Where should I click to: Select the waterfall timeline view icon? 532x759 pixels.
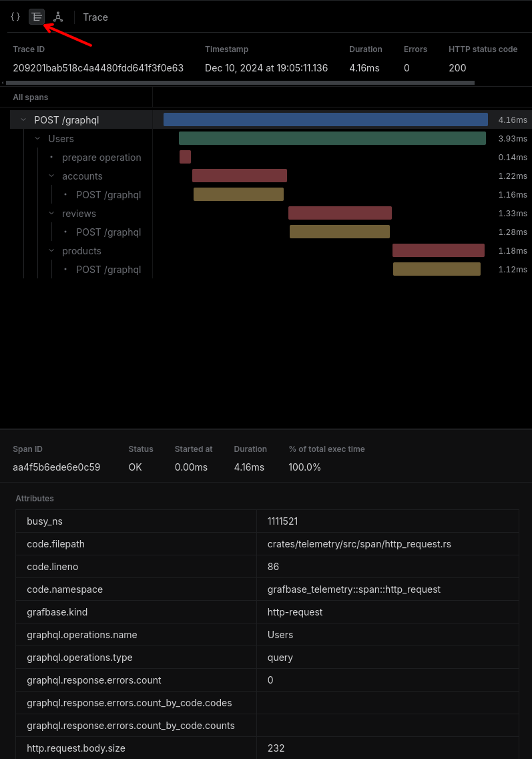[37, 17]
